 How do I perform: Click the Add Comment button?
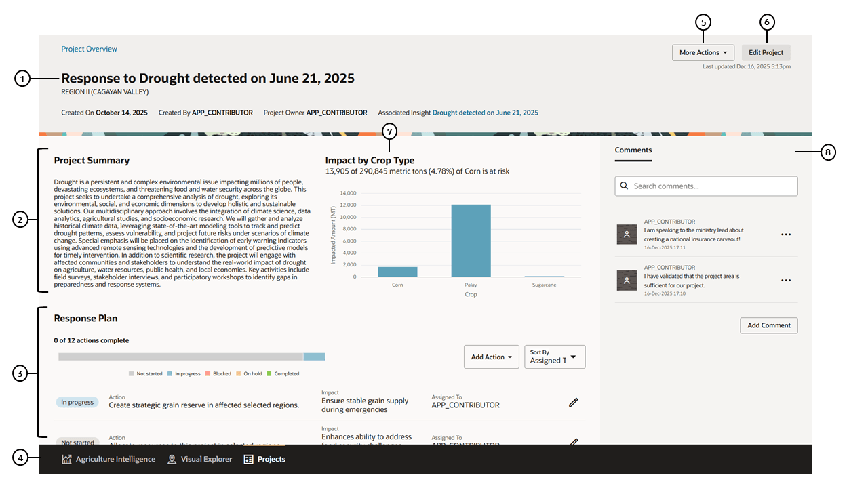pos(769,325)
